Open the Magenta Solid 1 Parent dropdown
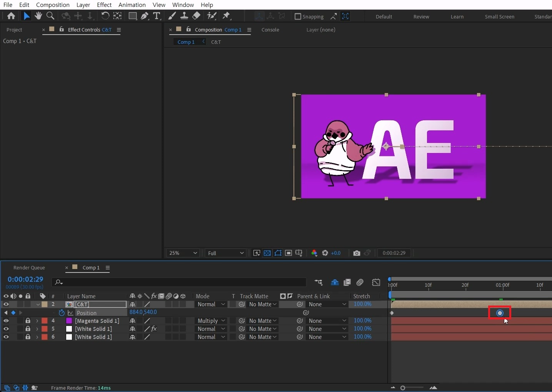 [x=327, y=321]
